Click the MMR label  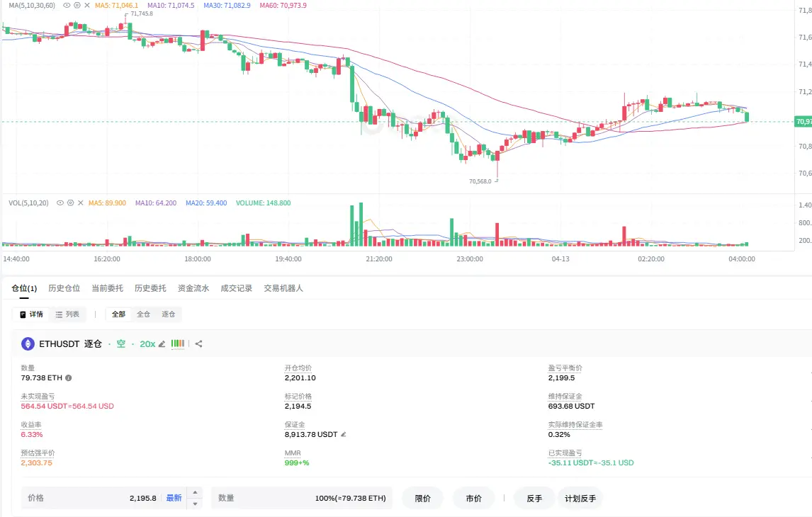[293, 453]
